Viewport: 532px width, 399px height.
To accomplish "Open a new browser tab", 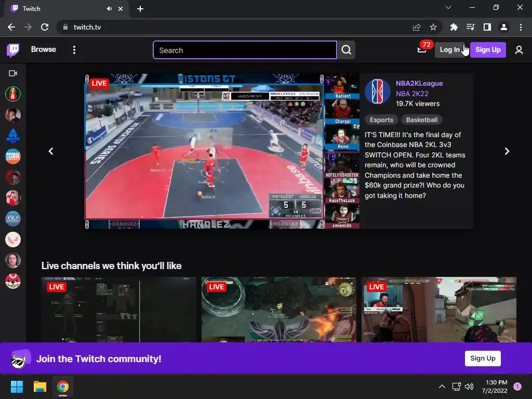I will point(140,9).
